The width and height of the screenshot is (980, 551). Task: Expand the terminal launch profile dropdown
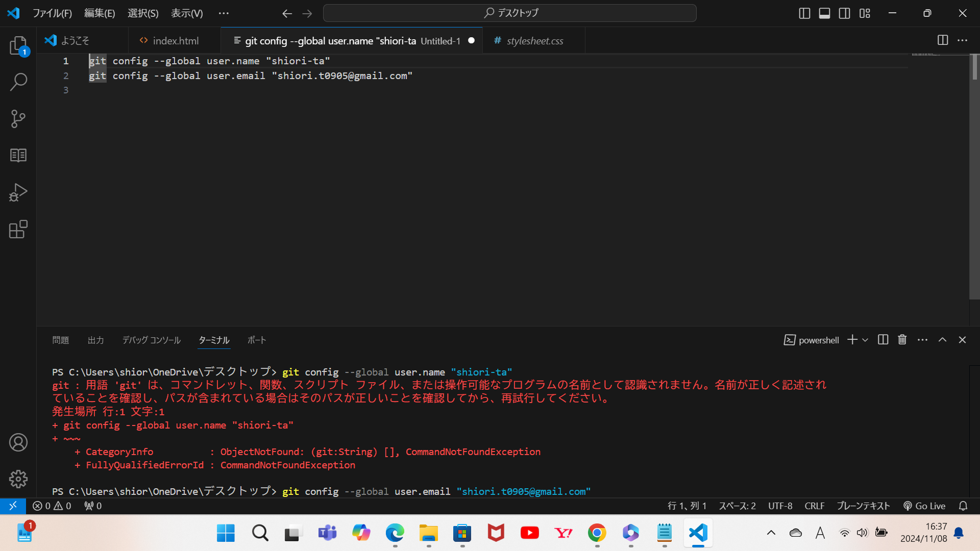pos(865,340)
